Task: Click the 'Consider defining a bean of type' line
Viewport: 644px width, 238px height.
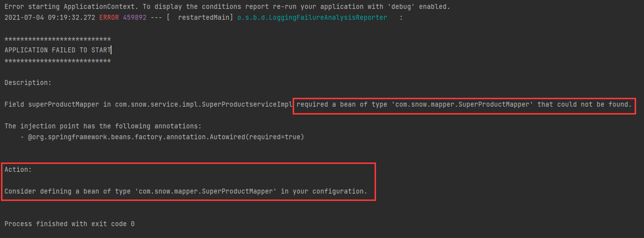Action: [186, 191]
